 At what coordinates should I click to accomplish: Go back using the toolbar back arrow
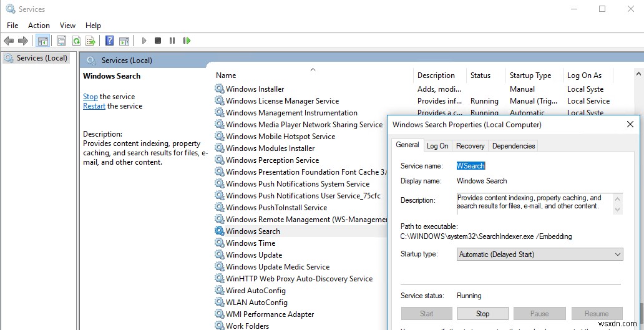click(x=9, y=41)
